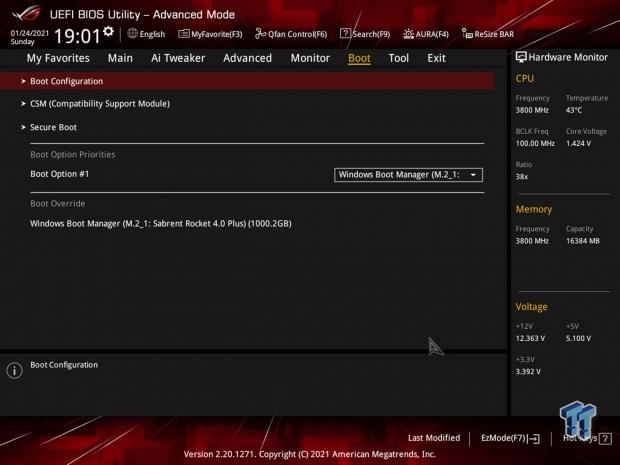Click CPU frequency value 3800 MHz

tap(532, 110)
